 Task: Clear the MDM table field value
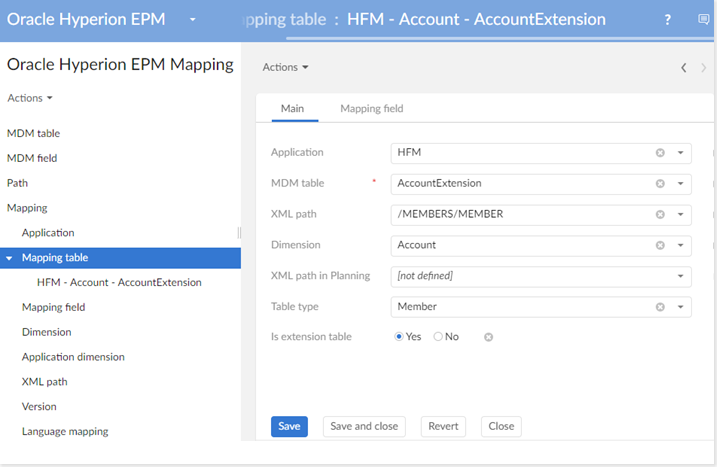(660, 184)
